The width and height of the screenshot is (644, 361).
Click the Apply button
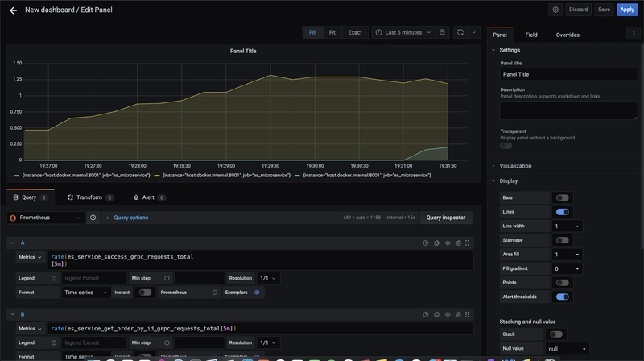point(627,10)
